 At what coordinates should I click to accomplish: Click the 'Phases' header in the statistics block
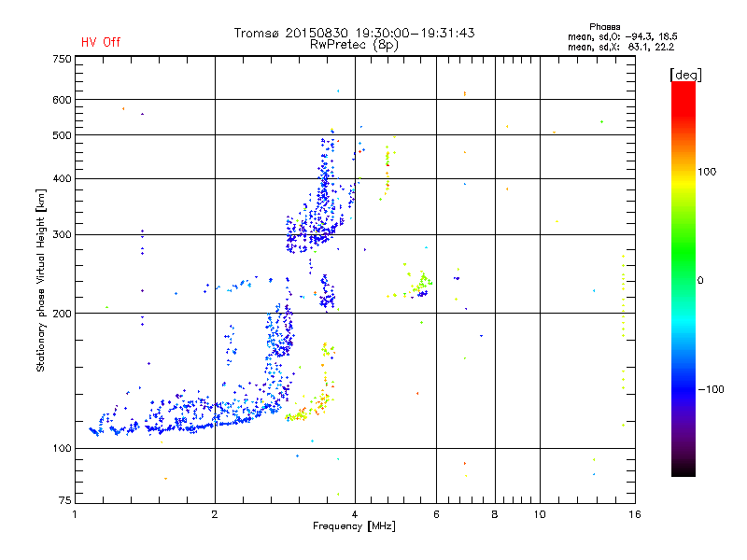click(604, 27)
